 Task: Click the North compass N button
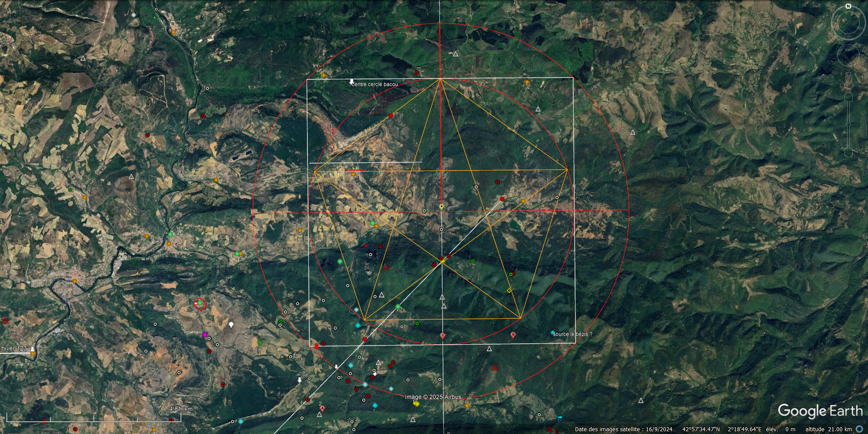848,6
